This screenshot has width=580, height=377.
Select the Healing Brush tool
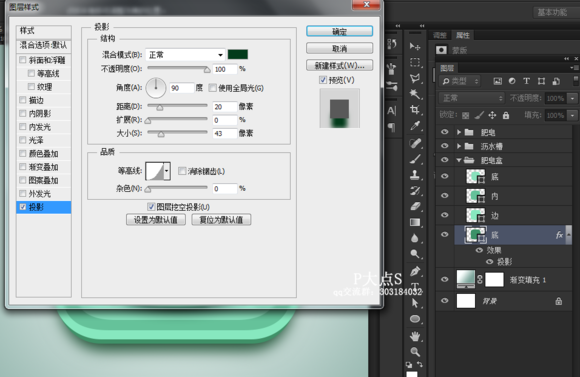point(415,143)
